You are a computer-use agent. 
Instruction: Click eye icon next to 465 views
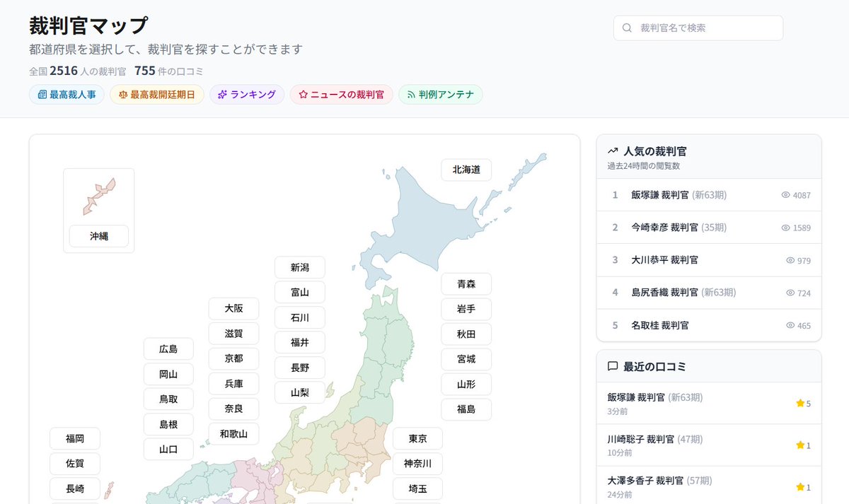coord(790,325)
